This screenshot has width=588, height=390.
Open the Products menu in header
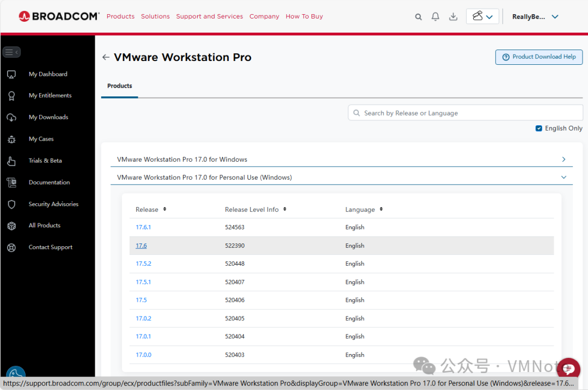(x=120, y=16)
